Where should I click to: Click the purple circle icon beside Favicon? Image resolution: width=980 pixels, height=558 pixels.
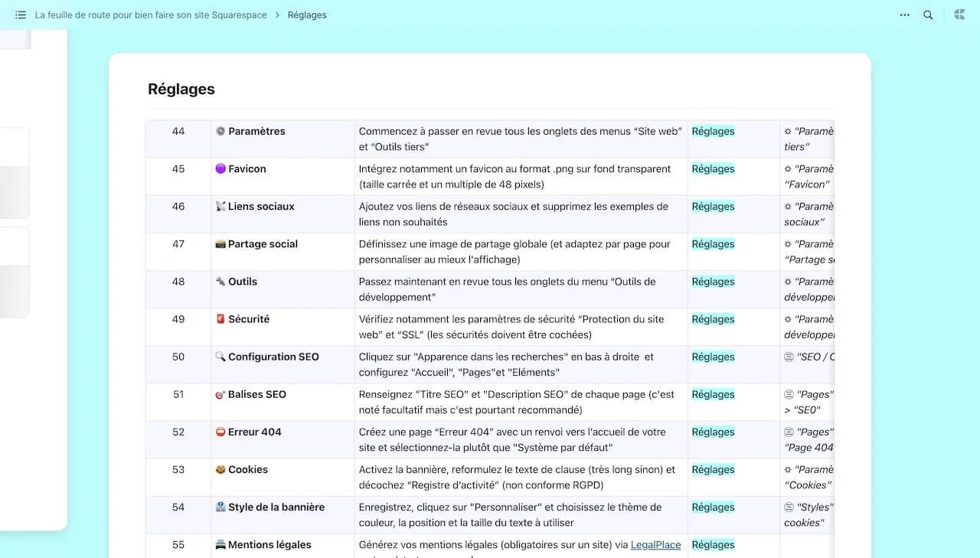coord(220,168)
